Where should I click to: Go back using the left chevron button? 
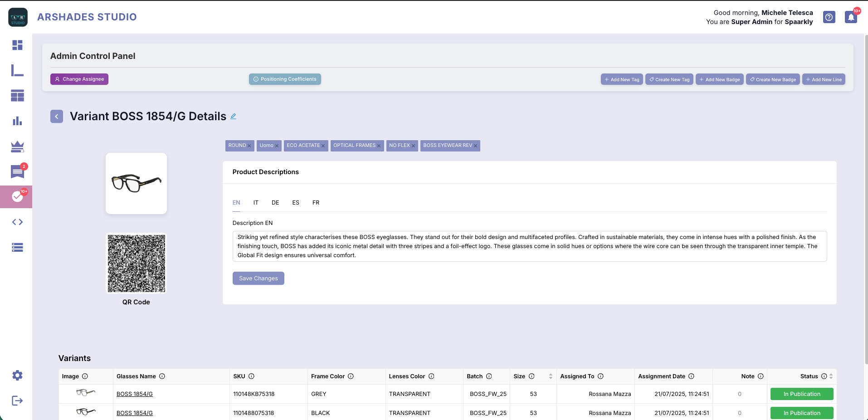(57, 117)
